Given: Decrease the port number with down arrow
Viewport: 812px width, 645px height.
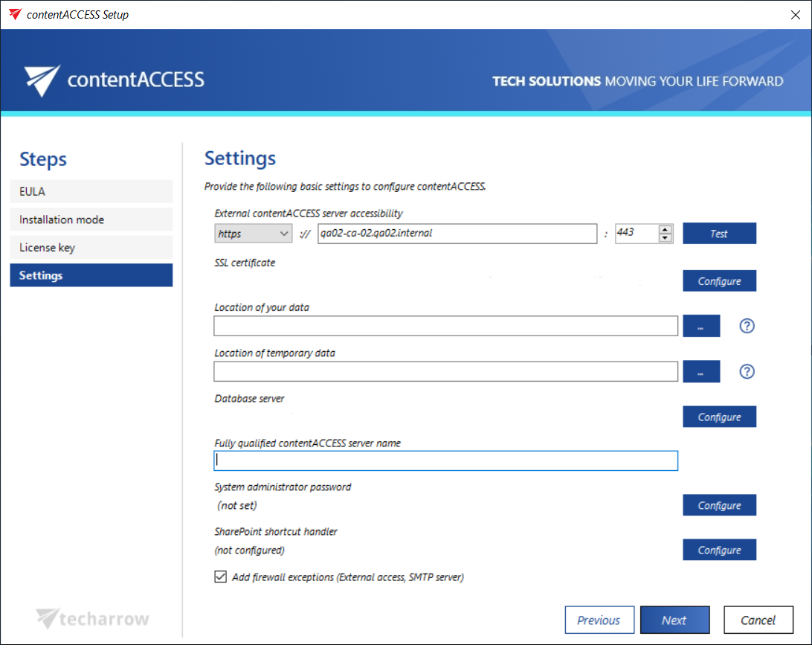Looking at the screenshot, I should point(666,238).
